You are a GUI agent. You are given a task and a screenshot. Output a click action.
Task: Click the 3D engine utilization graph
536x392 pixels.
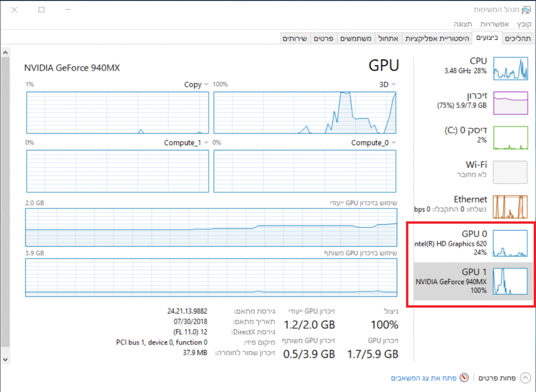point(304,113)
